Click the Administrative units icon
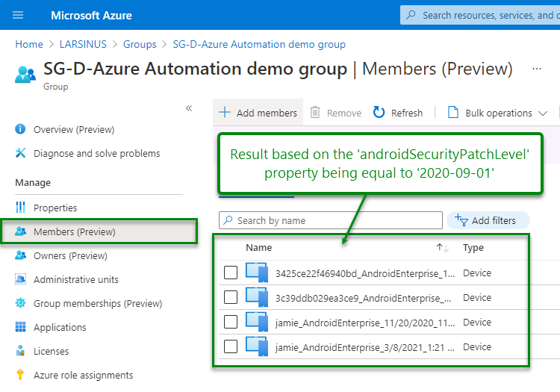 click(x=20, y=279)
